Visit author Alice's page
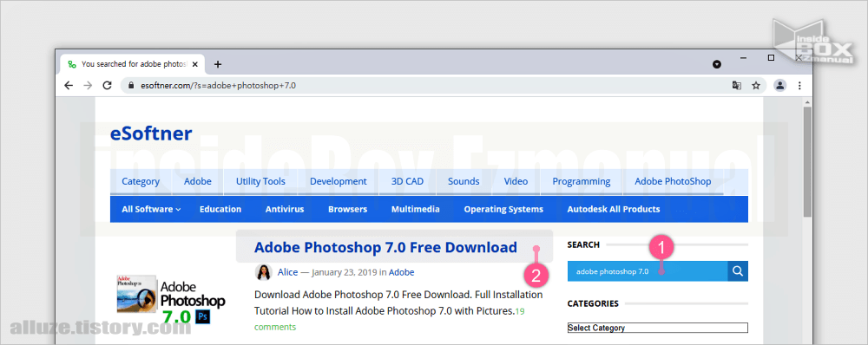 pos(288,272)
